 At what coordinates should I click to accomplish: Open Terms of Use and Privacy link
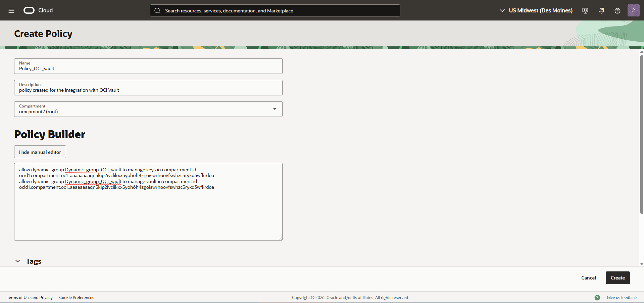(30, 298)
